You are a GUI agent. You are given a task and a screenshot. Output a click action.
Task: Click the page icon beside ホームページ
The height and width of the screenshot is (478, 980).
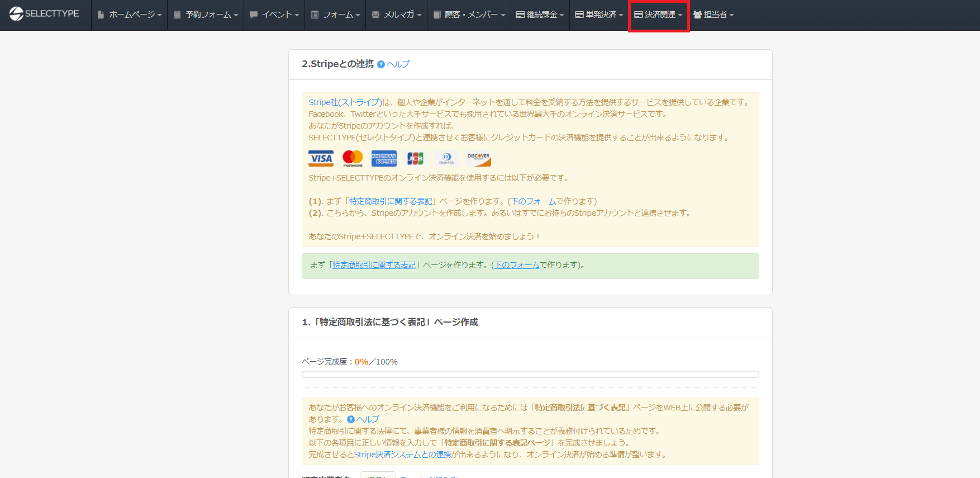coord(101,15)
